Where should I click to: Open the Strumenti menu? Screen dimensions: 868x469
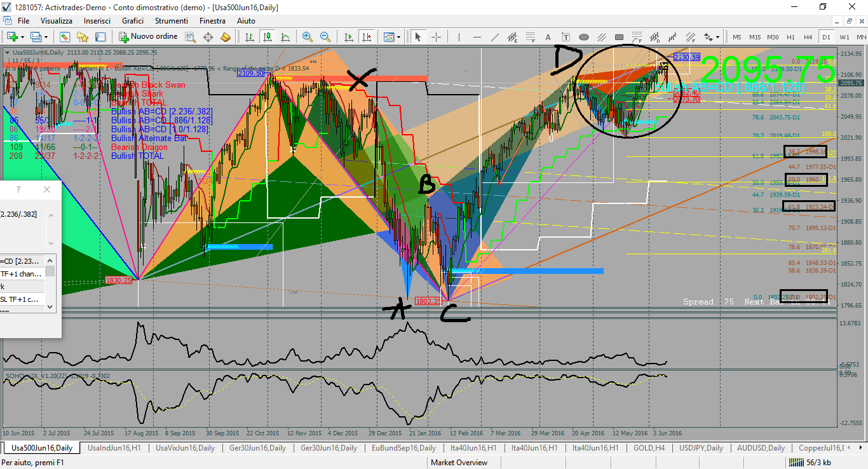point(172,21)
